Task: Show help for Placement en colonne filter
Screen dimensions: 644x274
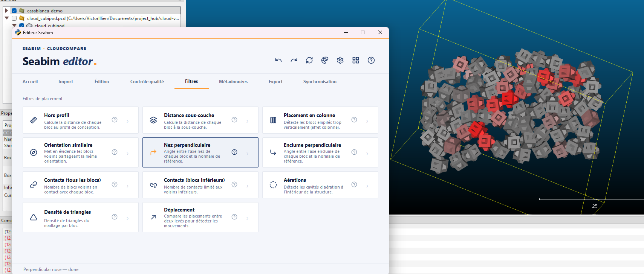Action: point(354,120)
